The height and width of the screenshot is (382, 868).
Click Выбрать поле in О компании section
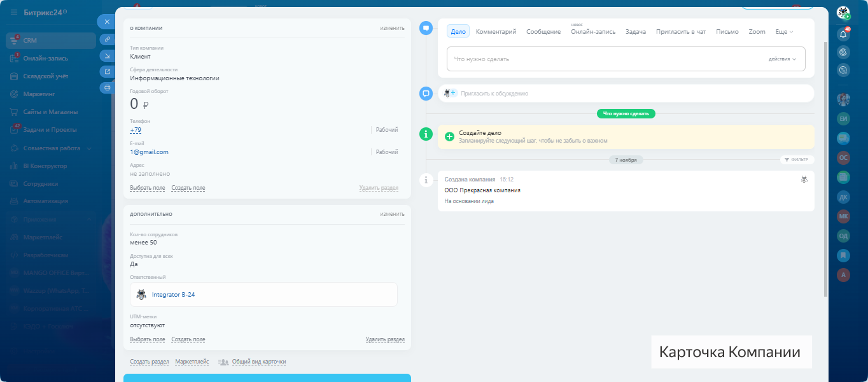click(148, 188)
